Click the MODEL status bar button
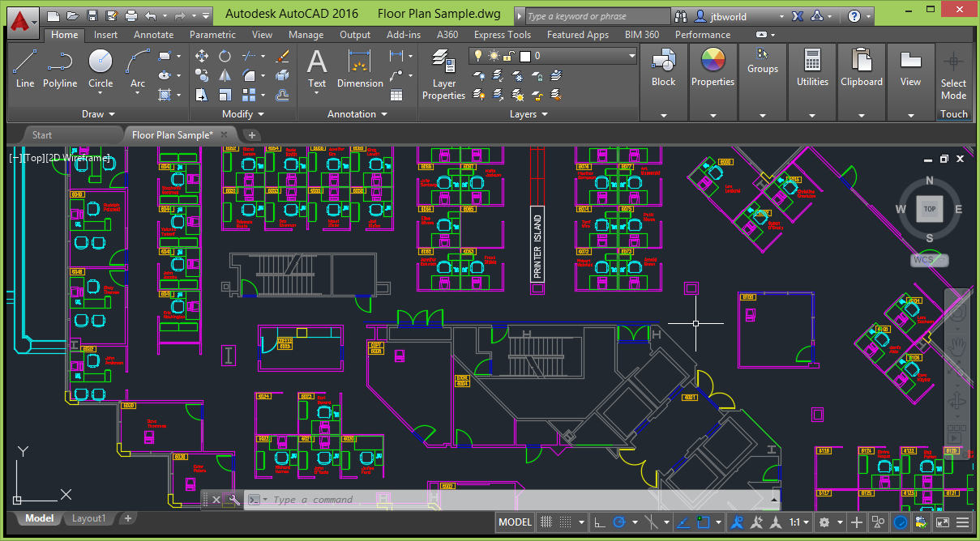Screen dimensions: 980x541 coord(514,522)
